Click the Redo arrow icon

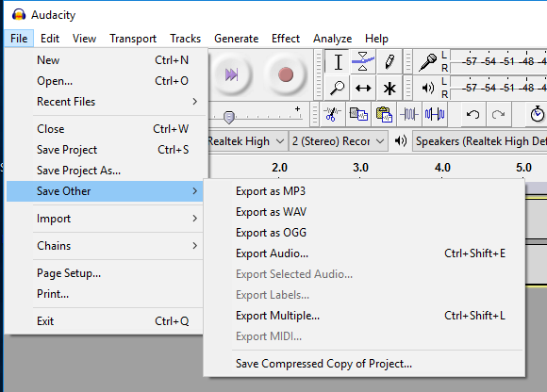(498, 114)
